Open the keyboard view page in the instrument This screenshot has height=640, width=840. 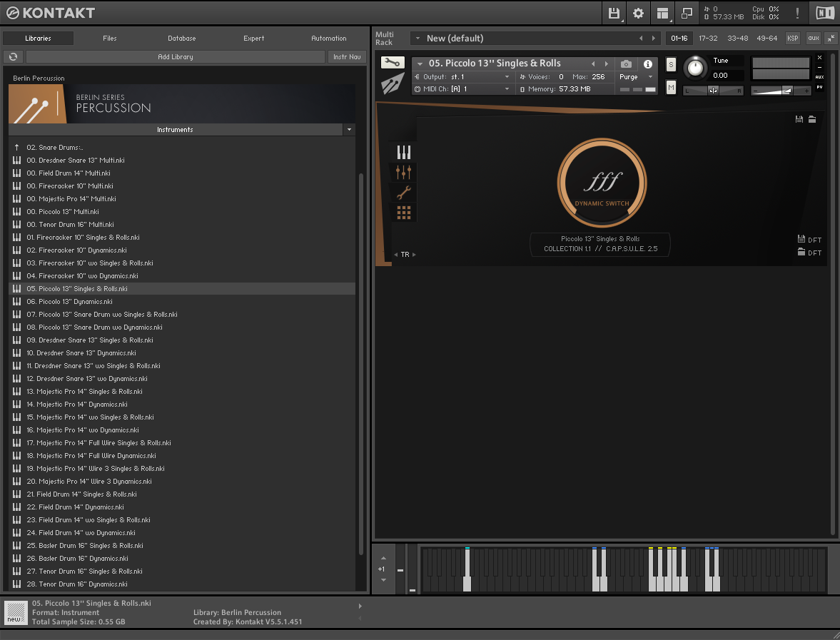point(404,153)
